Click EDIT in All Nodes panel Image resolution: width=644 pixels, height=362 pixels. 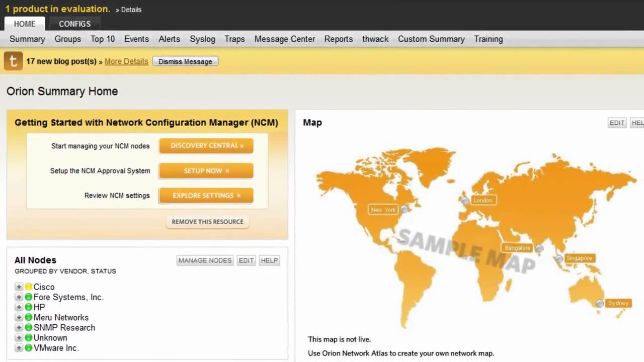coord(246,260)
